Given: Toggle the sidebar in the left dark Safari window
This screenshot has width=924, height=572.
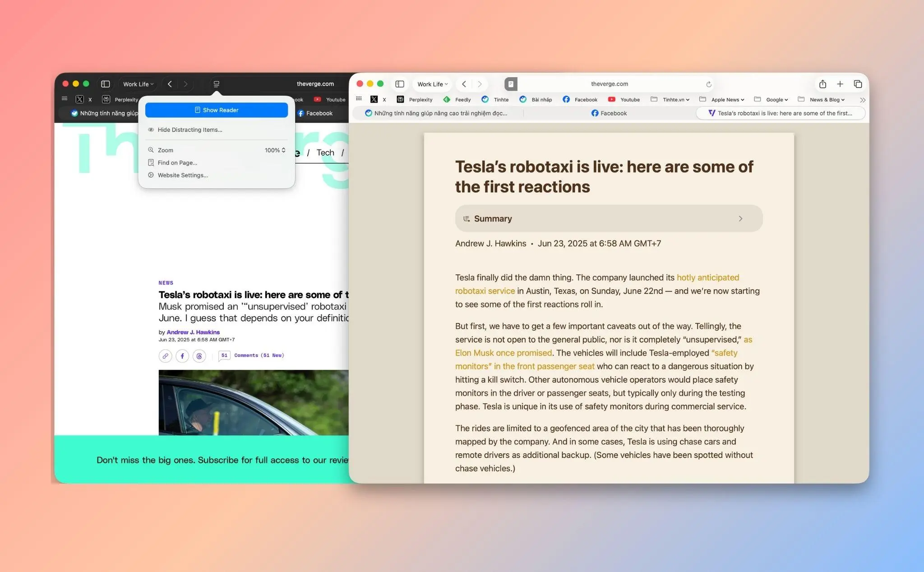Looking at the screenshot, I should coord(106,84).
